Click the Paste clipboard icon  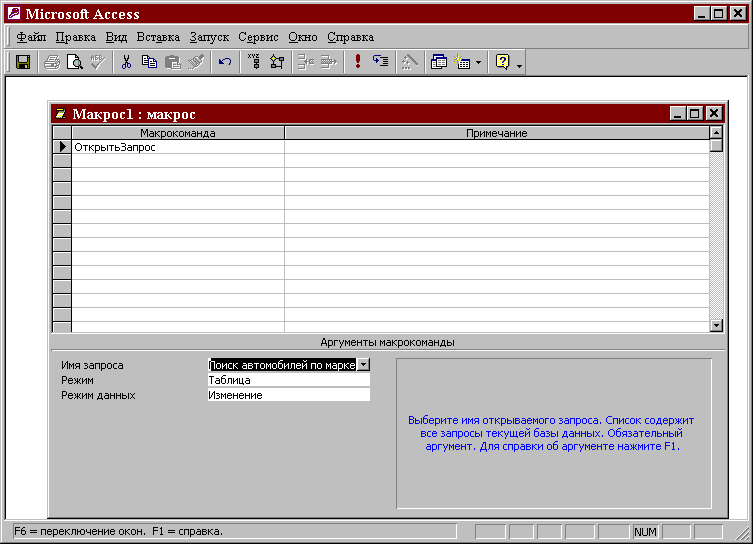(172, 62)
